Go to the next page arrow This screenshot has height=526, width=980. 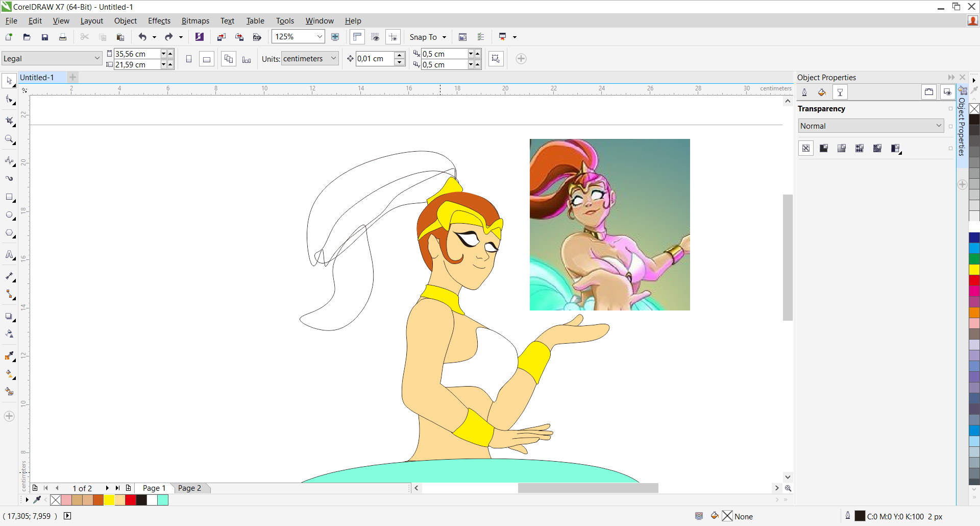click(x=107, y=488)
